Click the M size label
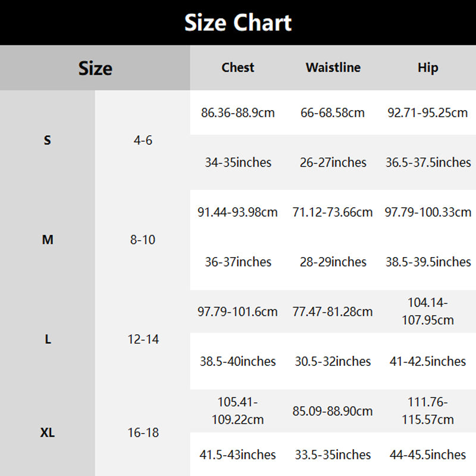 (48, 240)
